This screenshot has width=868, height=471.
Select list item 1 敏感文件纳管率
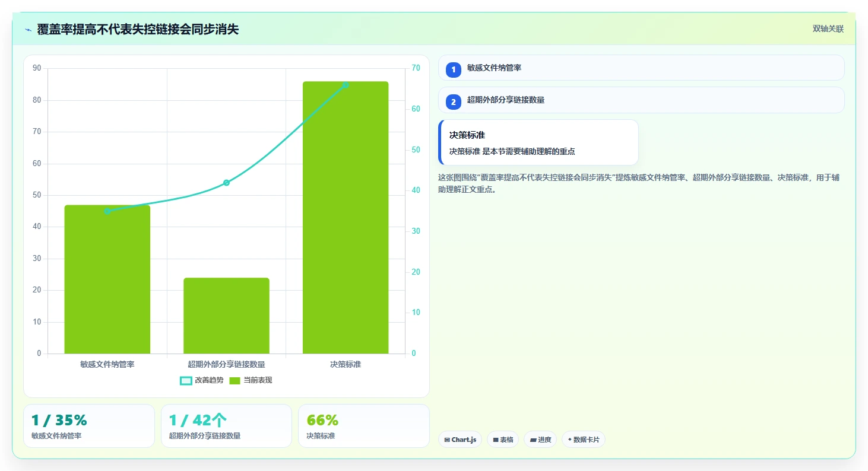click(x=641, y=68)
